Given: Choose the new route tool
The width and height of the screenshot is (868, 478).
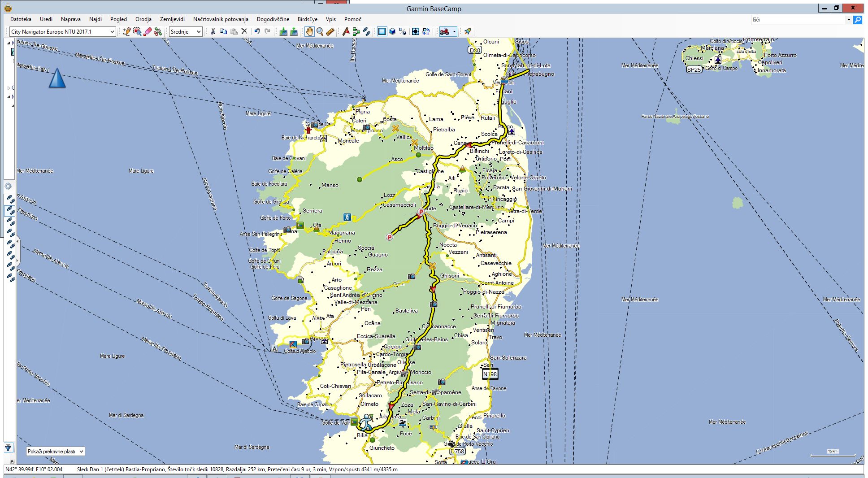Looking at the screenshot, I should point(356,31).
